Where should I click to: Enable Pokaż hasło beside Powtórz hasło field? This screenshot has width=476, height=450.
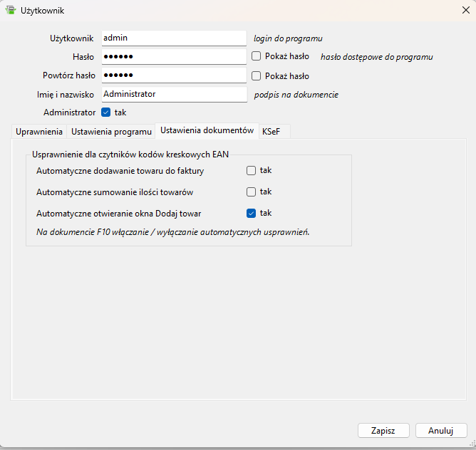tap(257, 75)
